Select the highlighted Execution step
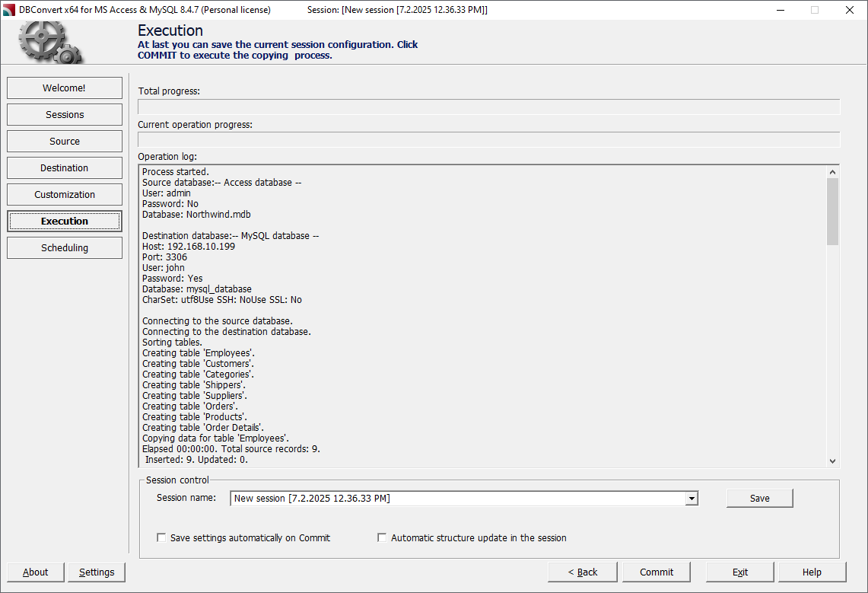Screen dimensions: 868x593 tap(64, 221)
